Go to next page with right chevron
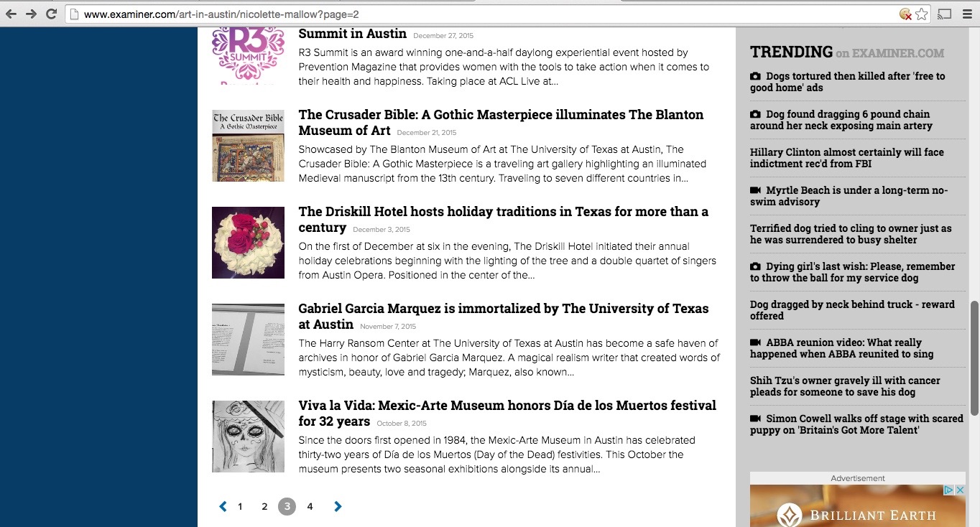 pyautogui.click(x=338, y=507)
